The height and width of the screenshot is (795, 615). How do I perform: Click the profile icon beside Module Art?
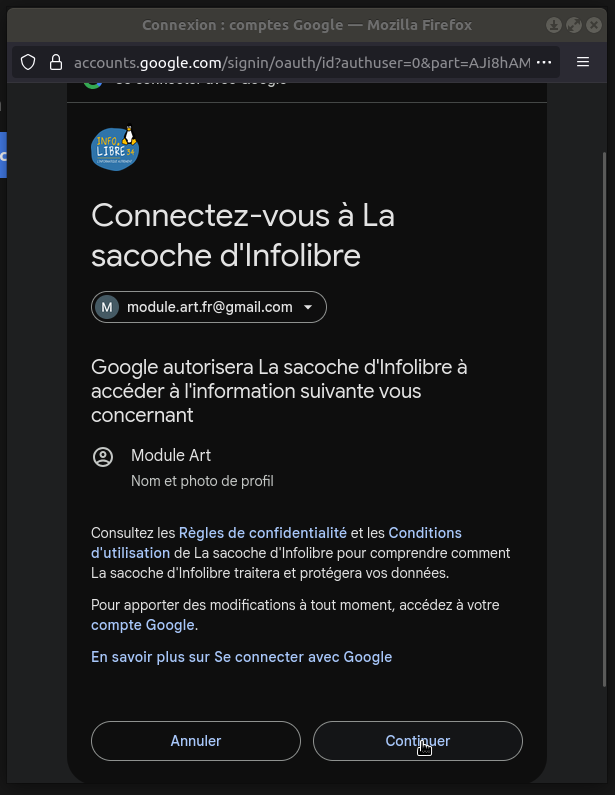tap(102, 457)
